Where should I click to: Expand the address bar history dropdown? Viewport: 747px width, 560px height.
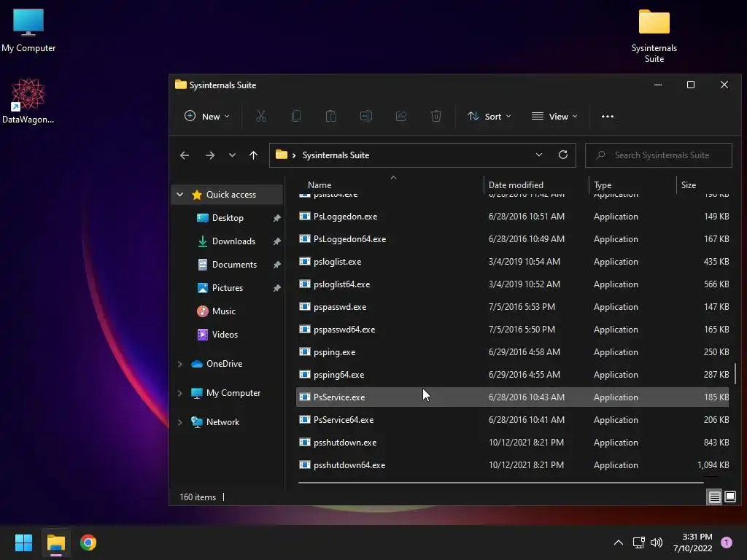pos(539,155)
